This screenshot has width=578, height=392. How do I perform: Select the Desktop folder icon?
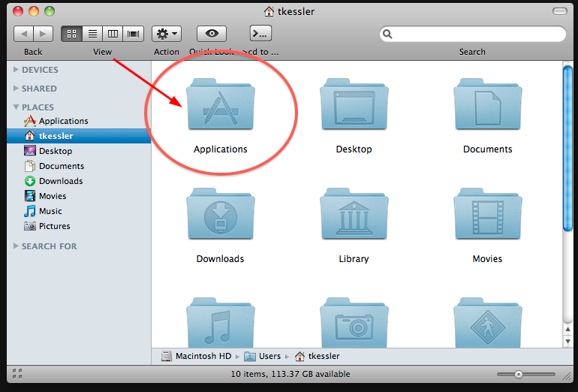354,104
